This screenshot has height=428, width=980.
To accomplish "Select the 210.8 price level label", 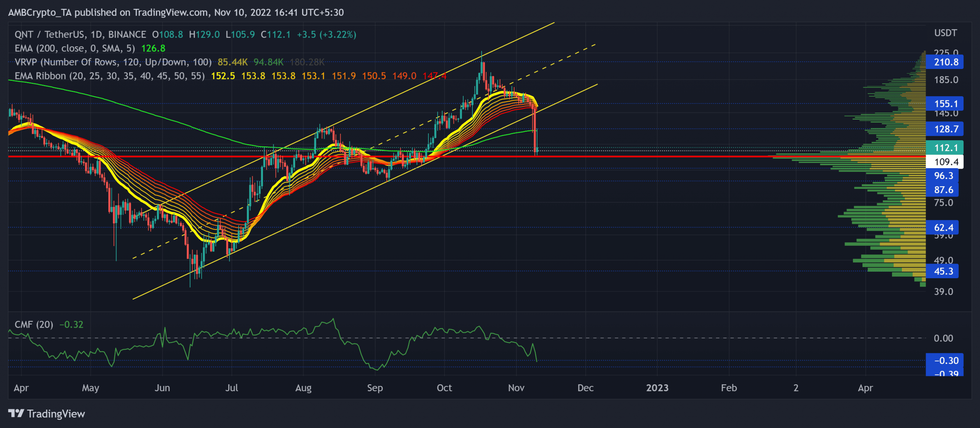I will [x=944, y=62].
